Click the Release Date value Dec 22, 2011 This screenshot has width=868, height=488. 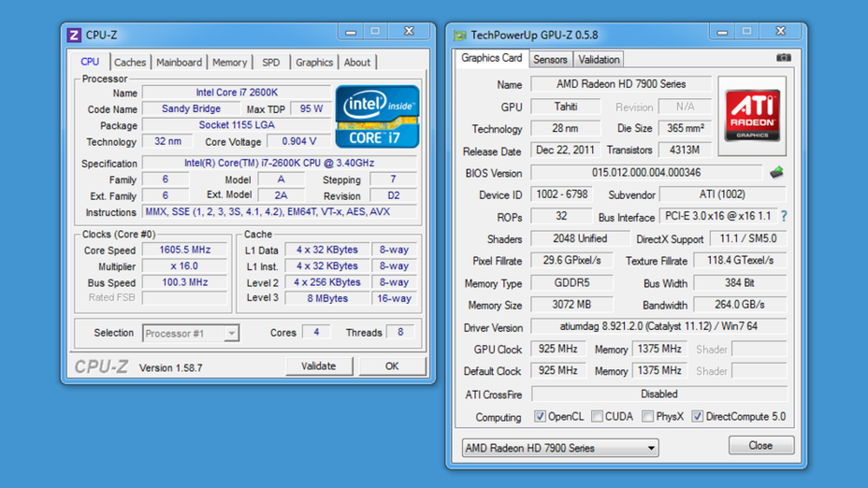point(565,150)
